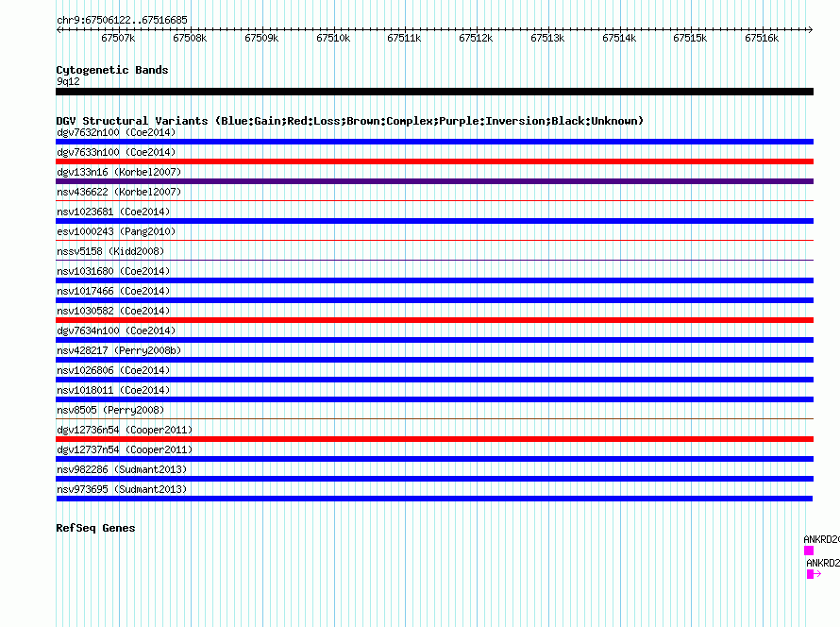Open nsv1030582 (Coe2014) label
Viewport: 840px width, 627px height.
point(113,311)
